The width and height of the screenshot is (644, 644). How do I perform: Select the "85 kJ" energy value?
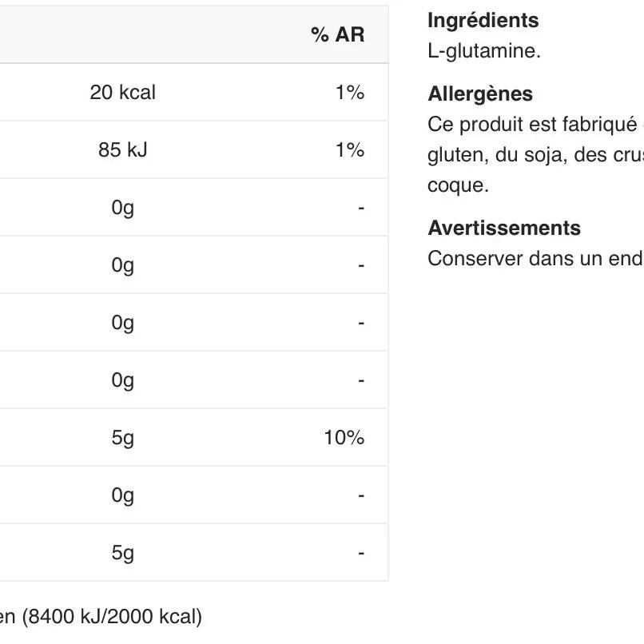coord(122,150)
